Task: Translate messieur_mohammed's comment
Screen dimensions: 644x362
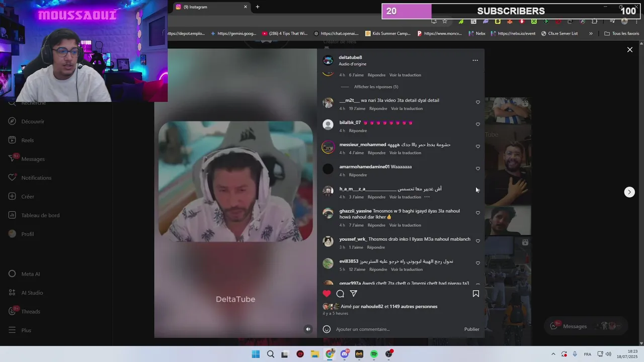Action: coord(405,153)
